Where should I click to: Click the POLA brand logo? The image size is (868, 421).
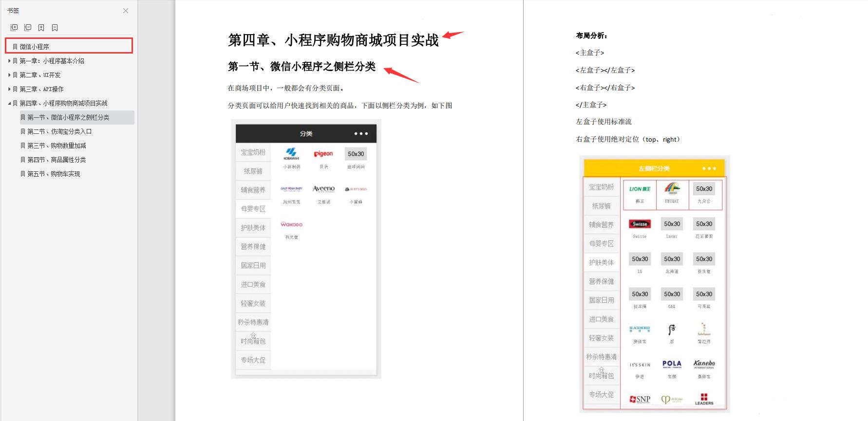click(x=672, y=364)
